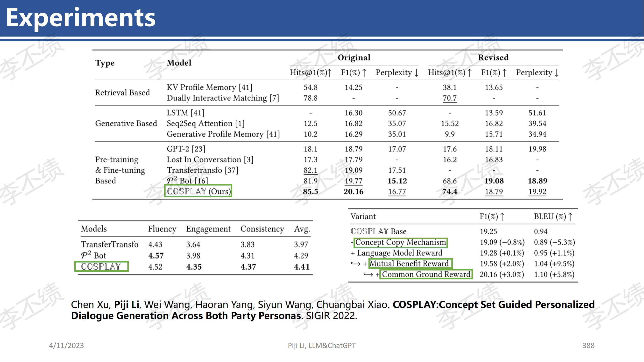Click the bold value "20.16" in main table
Image resolution: width=644 pixels, height=362 pixels.
tap(354, 192)
